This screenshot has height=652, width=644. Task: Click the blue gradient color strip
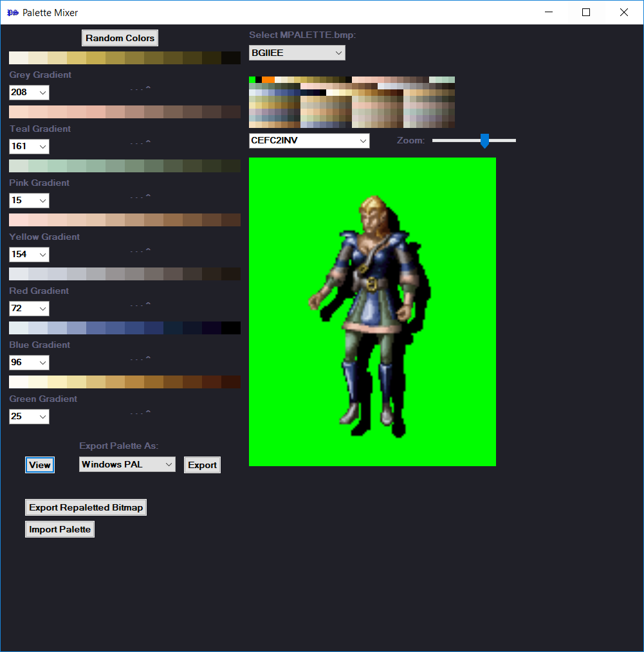point(125,328)
